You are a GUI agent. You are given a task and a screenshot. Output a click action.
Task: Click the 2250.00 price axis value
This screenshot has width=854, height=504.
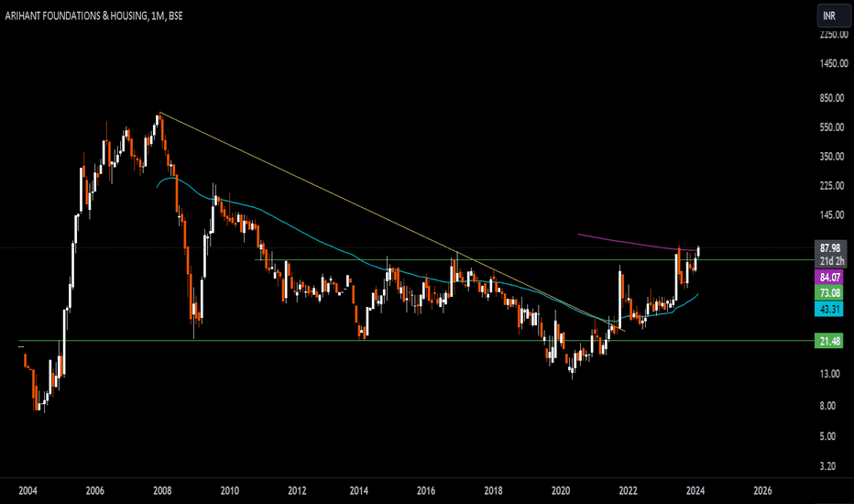pyautogui.click(x=834, y=34)
